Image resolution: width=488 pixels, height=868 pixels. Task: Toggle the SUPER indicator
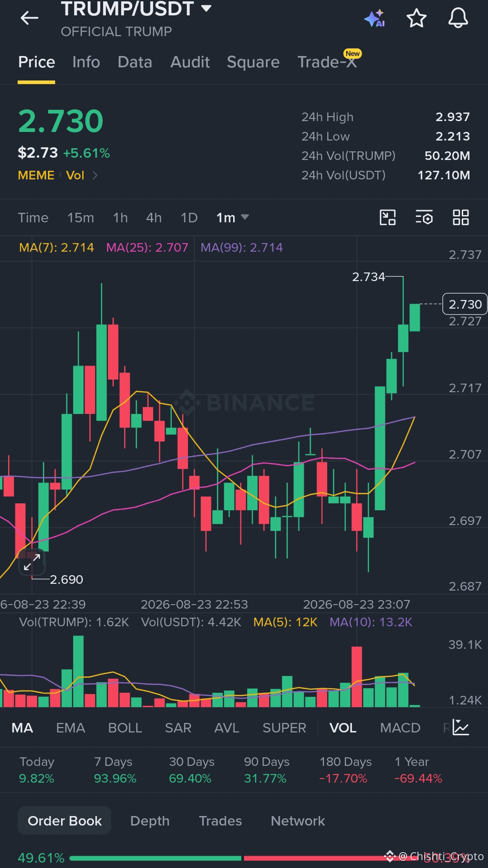[x=284, y=727]
